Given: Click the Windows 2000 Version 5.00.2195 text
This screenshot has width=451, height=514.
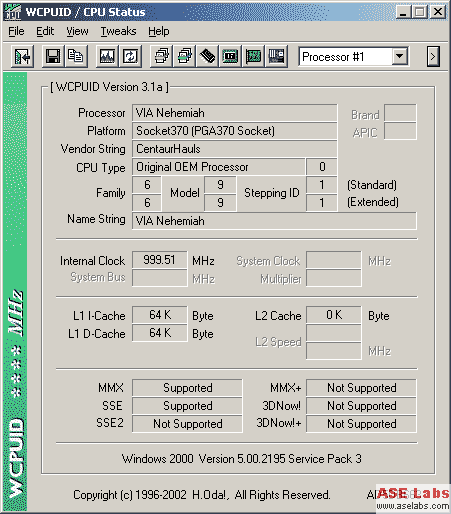Looking at the screenshot, I should 242,459.
